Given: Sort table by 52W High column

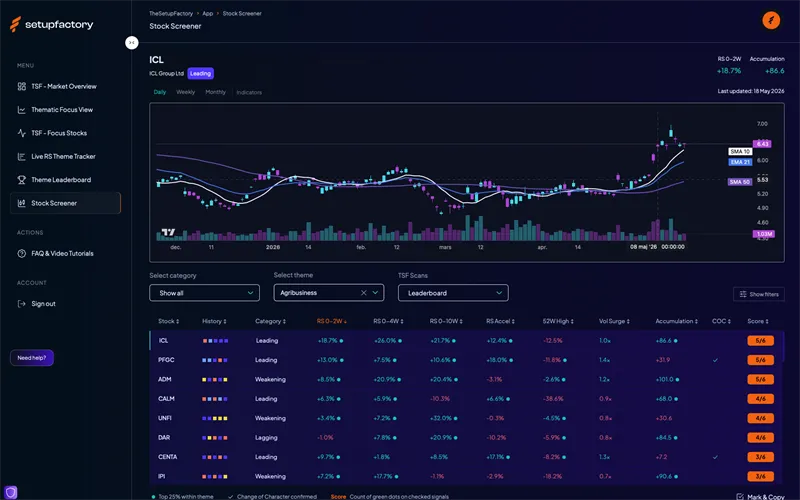Looking at the screenshot, I should click(x=558, y=321).
